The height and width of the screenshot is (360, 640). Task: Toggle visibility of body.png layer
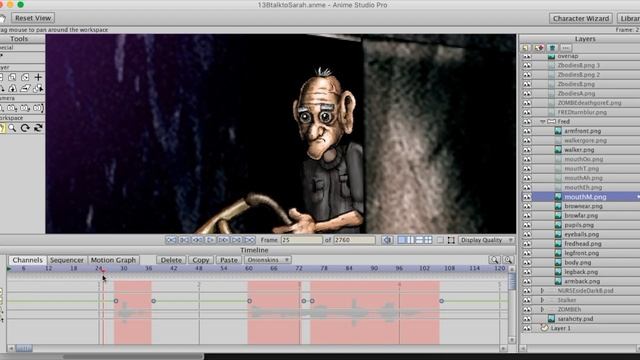[527, 262]
